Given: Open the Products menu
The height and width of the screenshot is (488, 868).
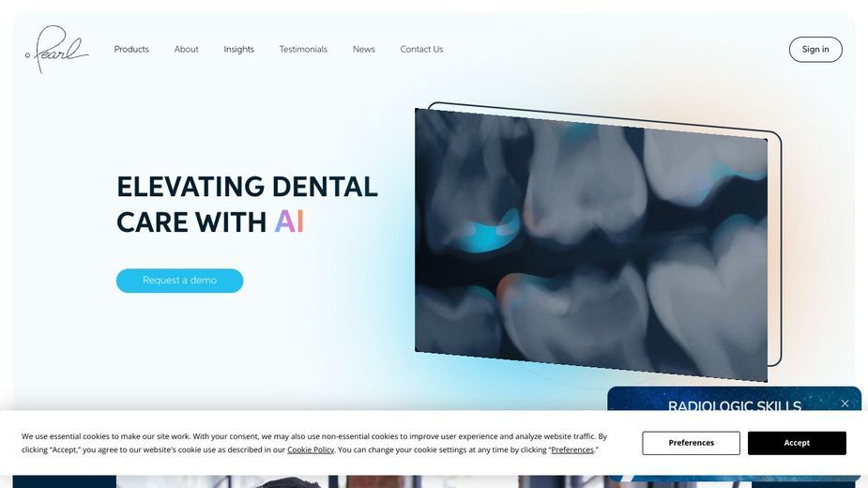Looking at the screenshot, I should (131, 50).
